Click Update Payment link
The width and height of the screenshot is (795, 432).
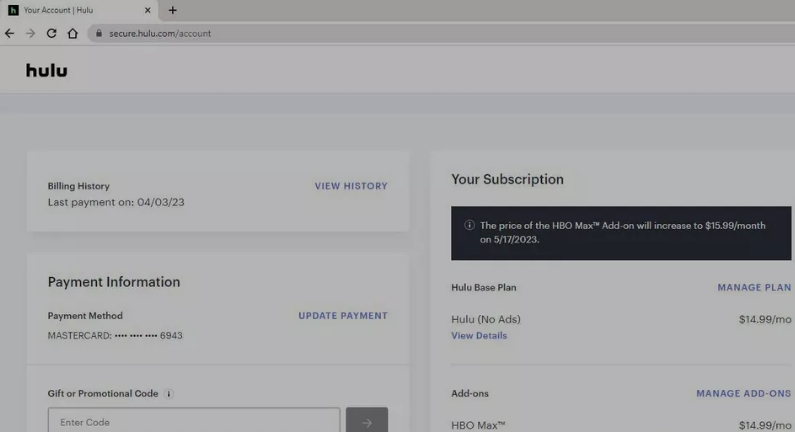tap(343, 315)
